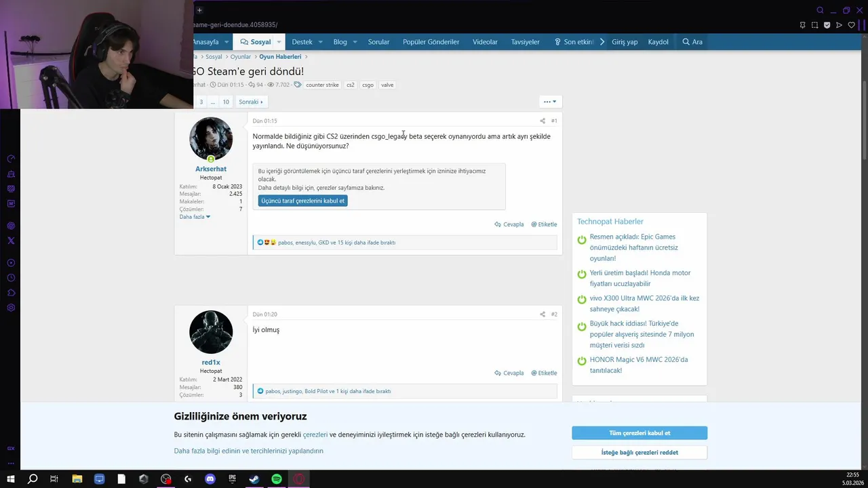Click the pin icon in address bar
The image size is (868, 488).
[802, 25]
